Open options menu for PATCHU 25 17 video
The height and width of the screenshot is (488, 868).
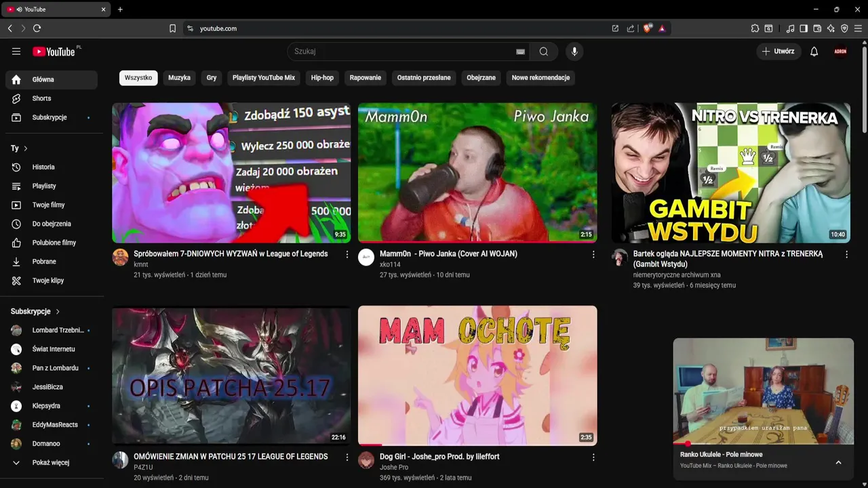(347, 457)
